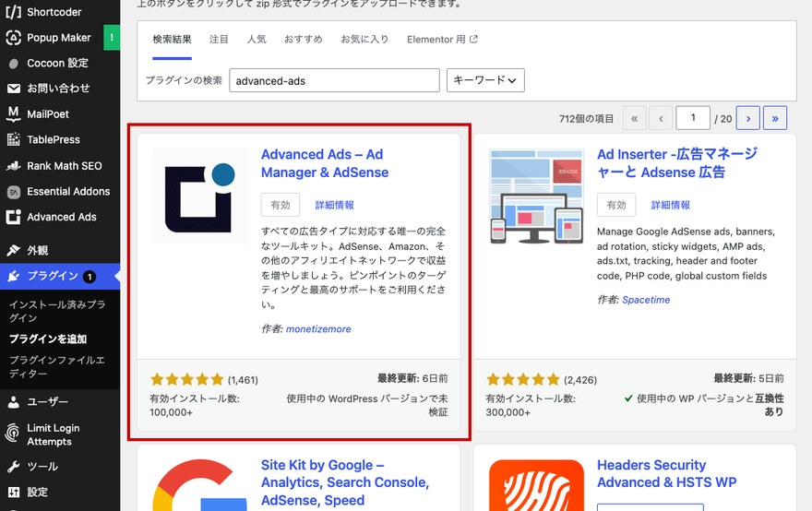Screen dimensions: 812x511
Task: Click the disabled previous page button
Action: (661, 118)
